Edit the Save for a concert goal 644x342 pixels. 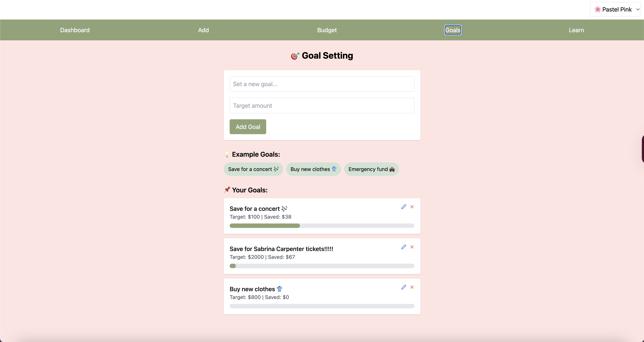point(404,207)
